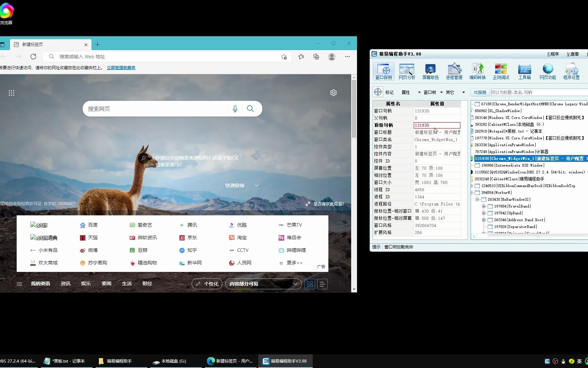This screenshot has width=588, height=368.
Task: Refresh the Edge page
Action: click(x=33, y=57)
